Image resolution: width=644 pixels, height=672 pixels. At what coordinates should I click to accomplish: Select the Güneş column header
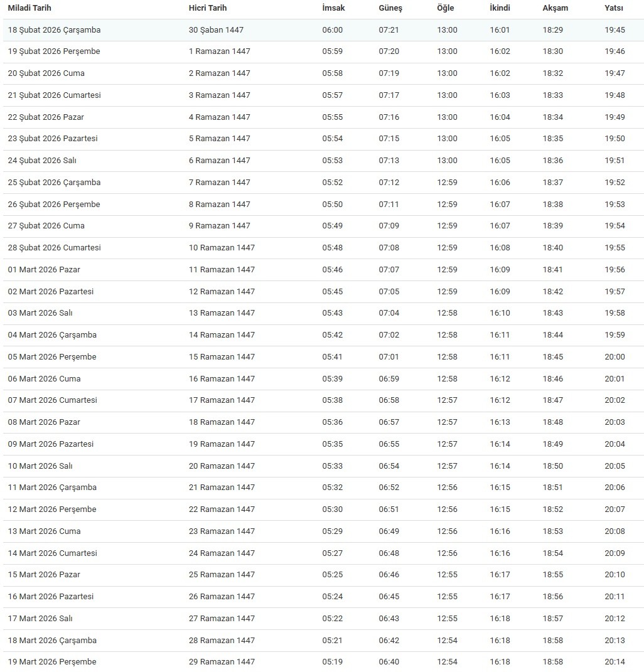[x=390, y=8]
